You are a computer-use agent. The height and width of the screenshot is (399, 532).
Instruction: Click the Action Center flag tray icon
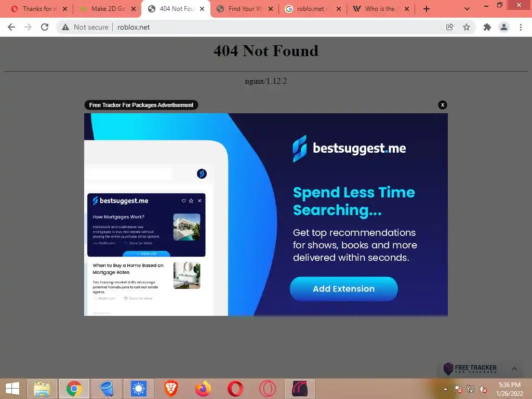458,389
